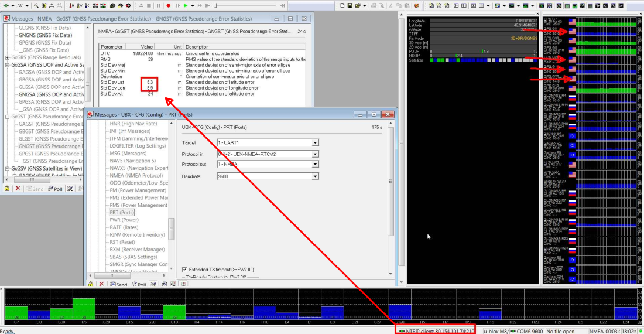Collapse the GxGSA tree node
The width and height of the screenshot is (644, 334).
[7, 65]
